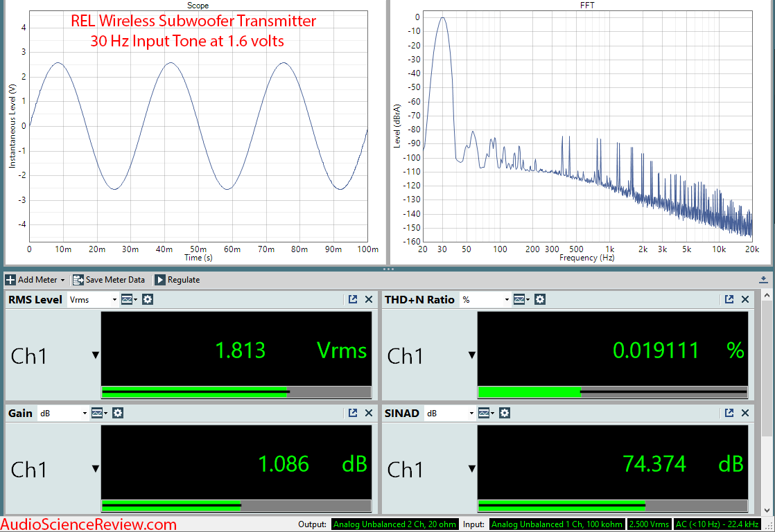Expand the Gain Ch1 channel arrow
The width and height of the screenshot is (775, 532).
96,469
